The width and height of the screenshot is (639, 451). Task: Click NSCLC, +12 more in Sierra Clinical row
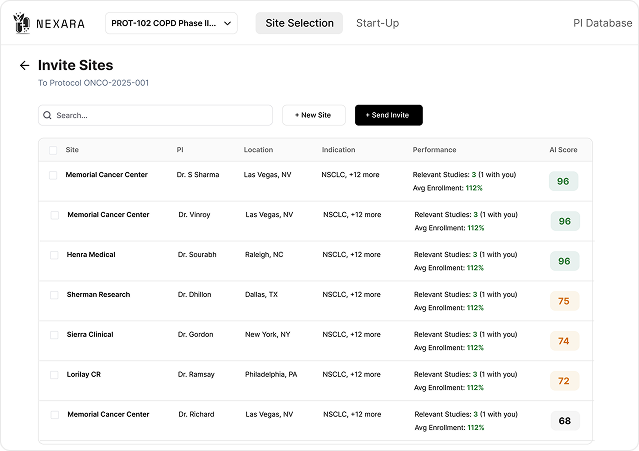351,334
